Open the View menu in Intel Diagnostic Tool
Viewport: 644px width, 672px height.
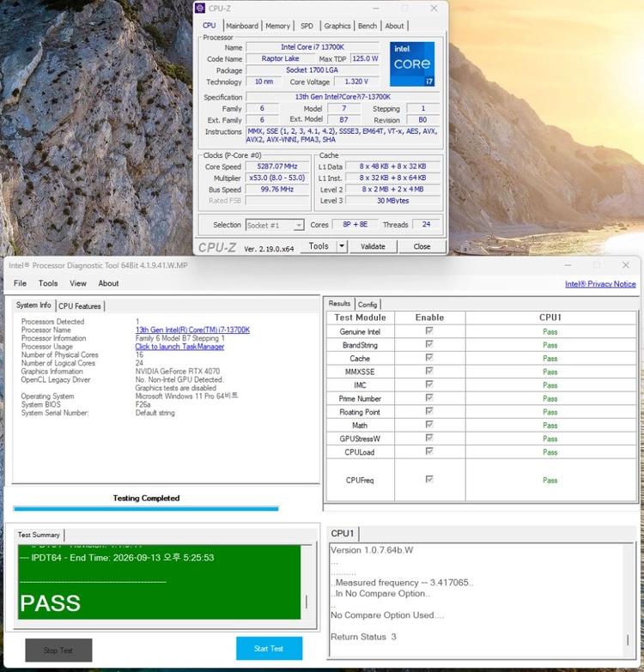[x=78, y=283]
